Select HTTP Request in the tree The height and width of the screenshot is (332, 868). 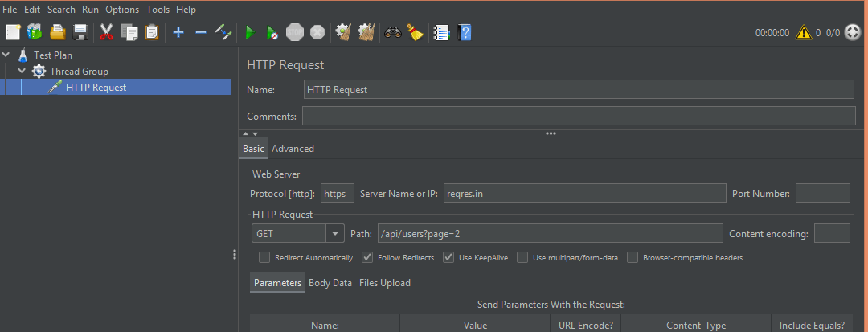pos(96,88)
